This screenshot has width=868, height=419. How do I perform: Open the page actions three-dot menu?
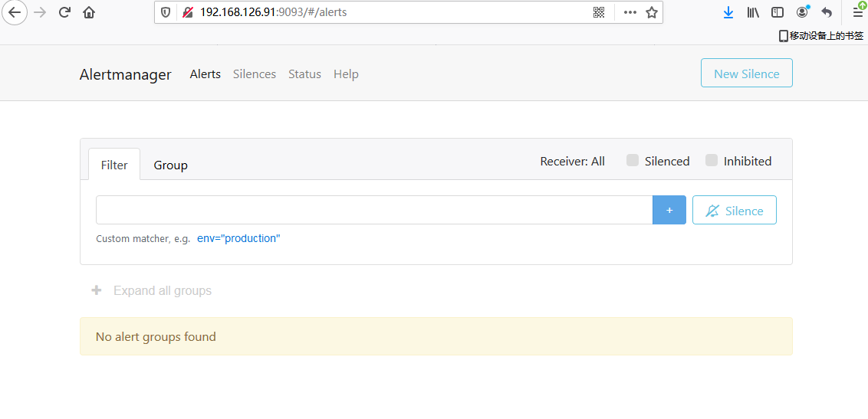pos(630,12)
